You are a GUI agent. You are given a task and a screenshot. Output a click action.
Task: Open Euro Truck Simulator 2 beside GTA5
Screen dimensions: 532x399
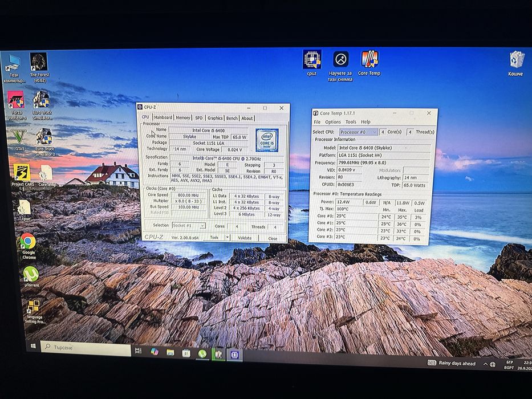coord(44,142)
